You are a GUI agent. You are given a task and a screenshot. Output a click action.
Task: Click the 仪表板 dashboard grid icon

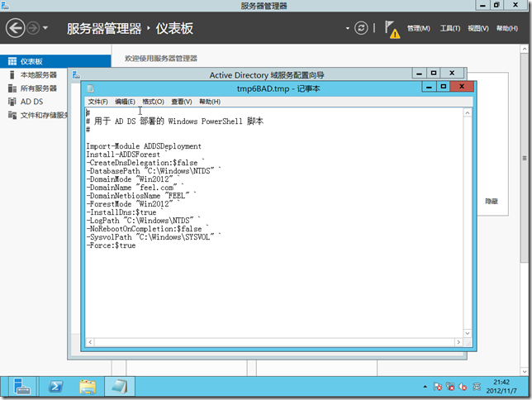(x=12, y=61)
